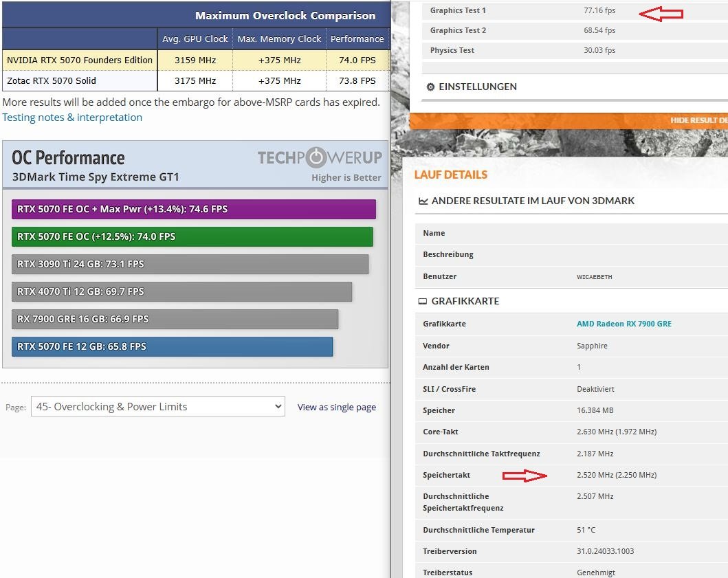Click ANDERE RESULTATE IM LAUF VON 3DMARK header
728x578 pixels.
pyautogui.click(x=533, y=201)
